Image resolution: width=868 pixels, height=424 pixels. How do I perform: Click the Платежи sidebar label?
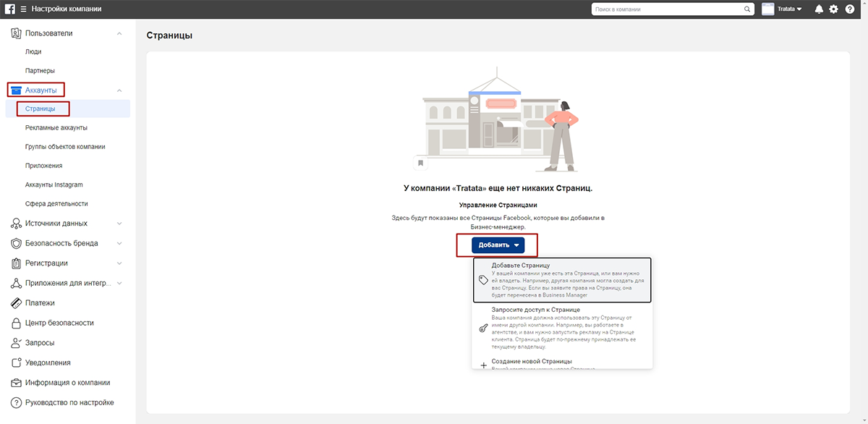point(40,303)
